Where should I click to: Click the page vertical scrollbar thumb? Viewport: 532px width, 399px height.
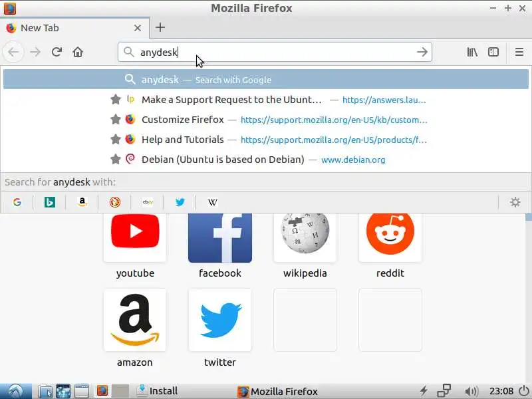pos(528,217)
